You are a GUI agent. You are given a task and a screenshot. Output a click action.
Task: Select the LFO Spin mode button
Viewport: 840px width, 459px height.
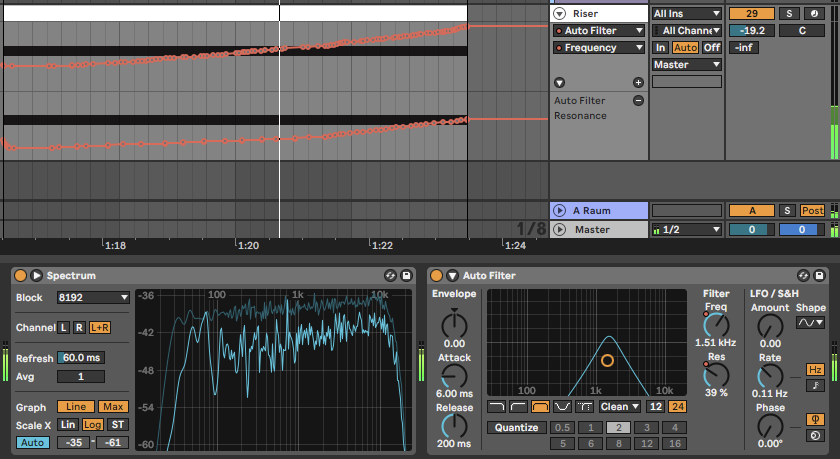[x=815, y=435]
